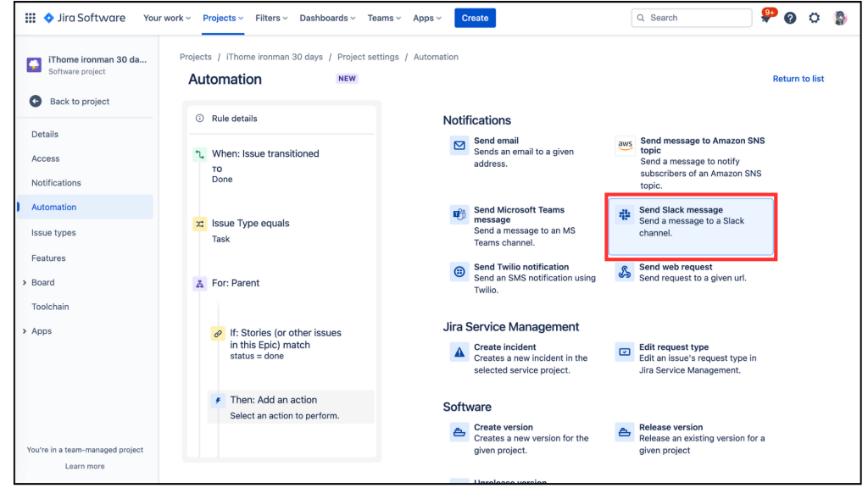This screenshot has height=488, width=868.
Task: Focus the Search input field
Action: tap(692, 18)
